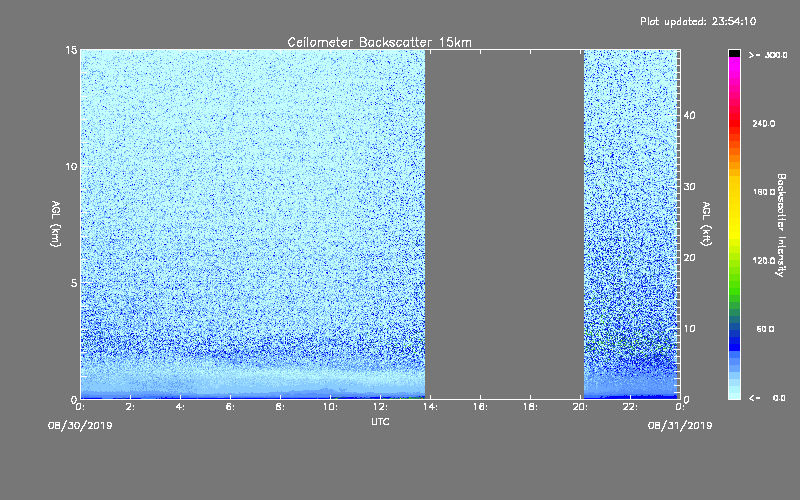This screenshot has width=800, height=500.
Task: Click the 'AGL (km)' left axis label
Action: (x=55, y=224)
